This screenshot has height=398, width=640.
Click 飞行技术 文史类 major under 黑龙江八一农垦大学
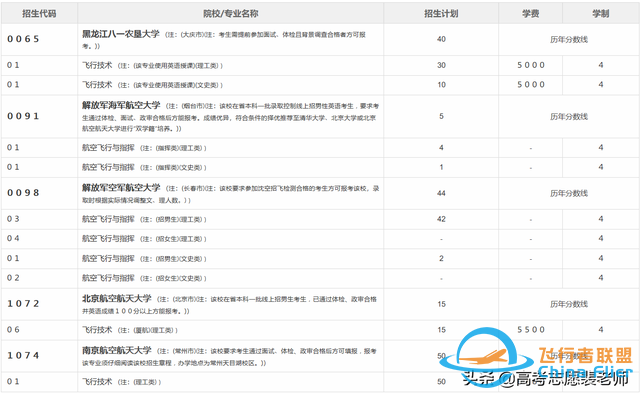point(152,85)
